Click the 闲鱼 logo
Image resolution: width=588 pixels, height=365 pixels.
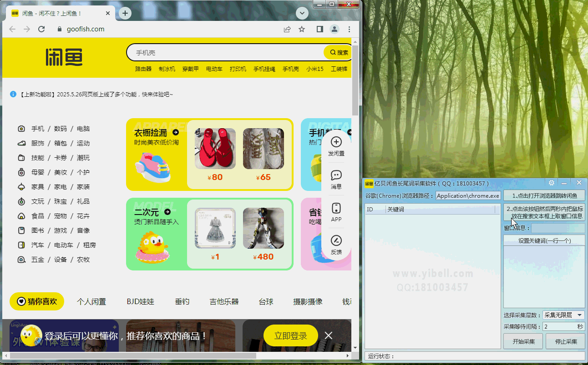[x=64, y=58]
